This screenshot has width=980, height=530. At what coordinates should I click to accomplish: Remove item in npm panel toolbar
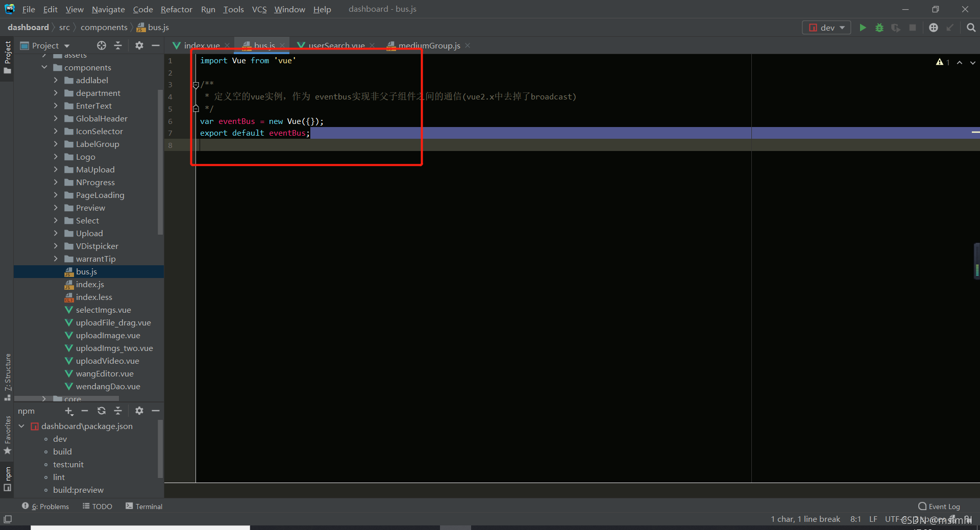point(85,411)
